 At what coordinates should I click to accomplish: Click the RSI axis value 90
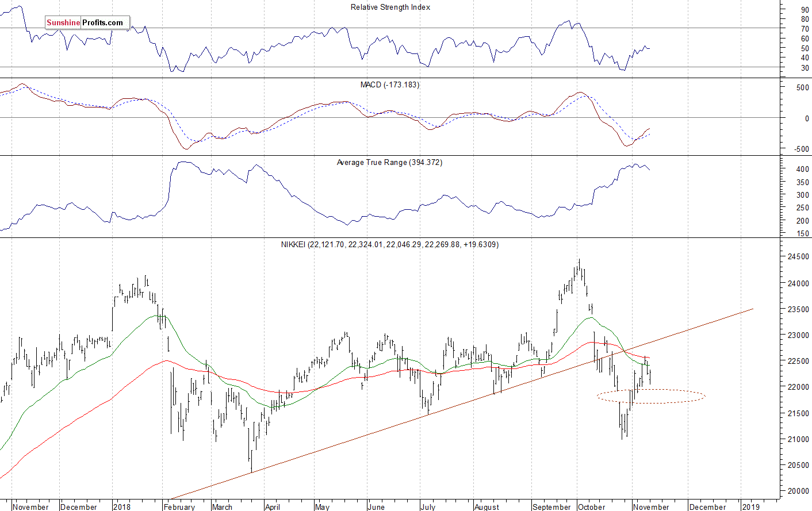pyautogui.click(x=805, y=10)
